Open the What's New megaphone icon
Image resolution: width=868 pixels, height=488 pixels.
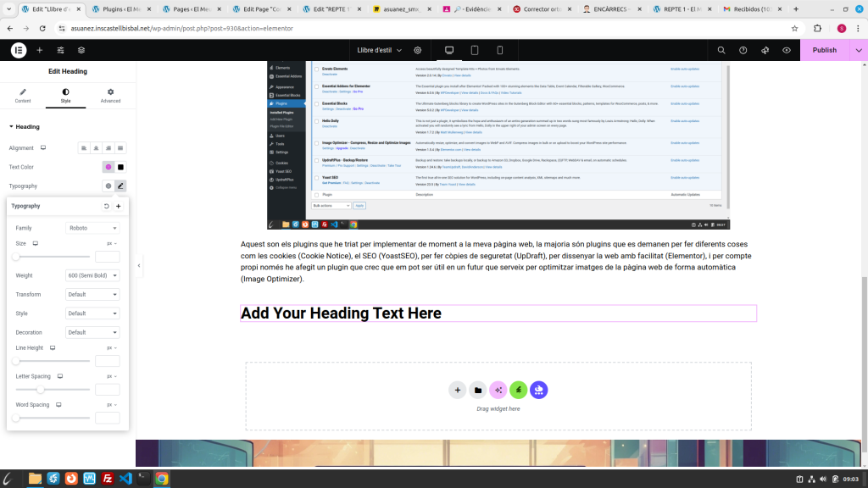(x=765, y=50)
